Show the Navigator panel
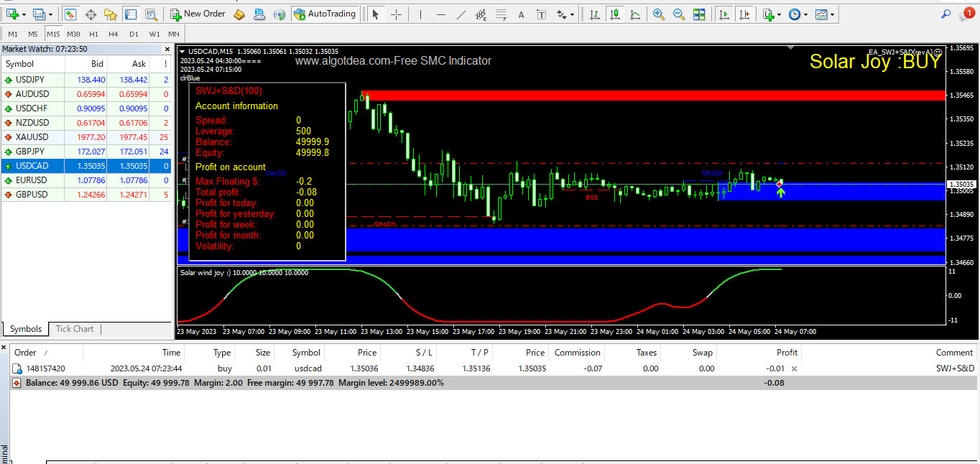This screenshot has height=464, width=980. [x=111, y=14]
